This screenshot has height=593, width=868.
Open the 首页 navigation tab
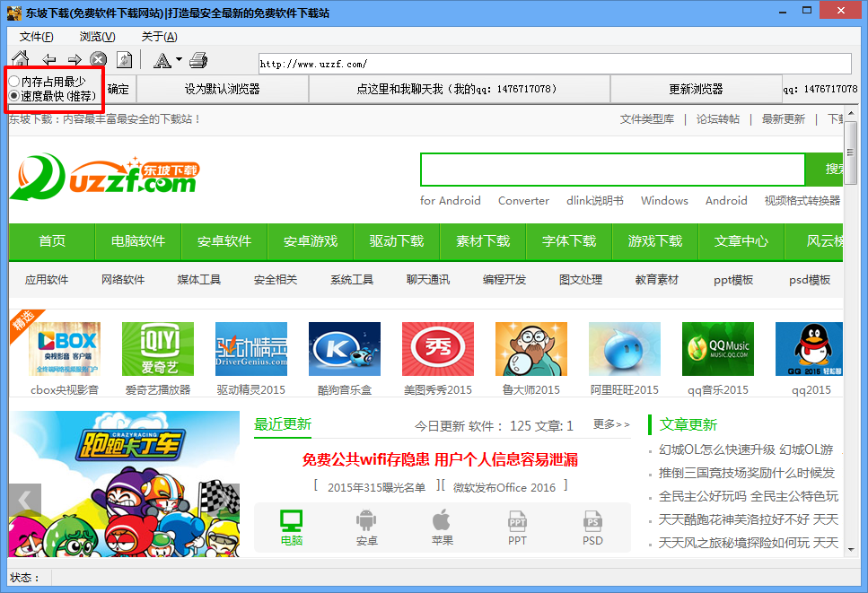(x=52, y=241)
